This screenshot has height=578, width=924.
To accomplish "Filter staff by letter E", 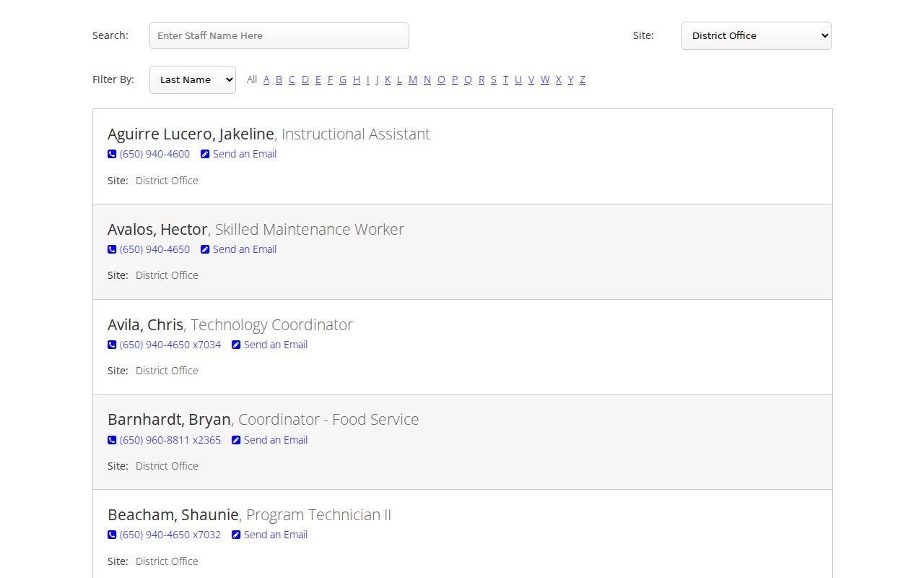I will click(318, 79).
